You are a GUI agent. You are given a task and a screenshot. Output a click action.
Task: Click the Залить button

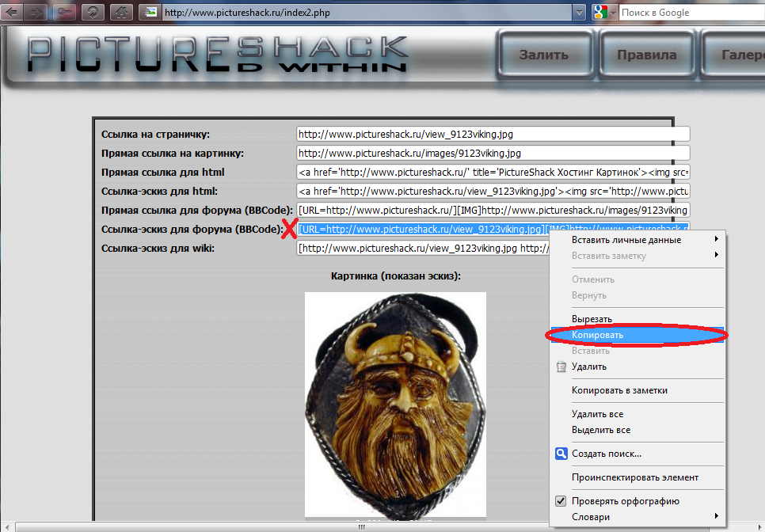(545, 54)
